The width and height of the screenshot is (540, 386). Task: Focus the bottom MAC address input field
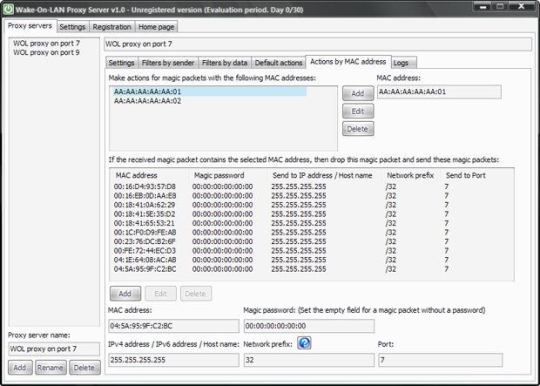pyautogui.click(x=174, y=326)
